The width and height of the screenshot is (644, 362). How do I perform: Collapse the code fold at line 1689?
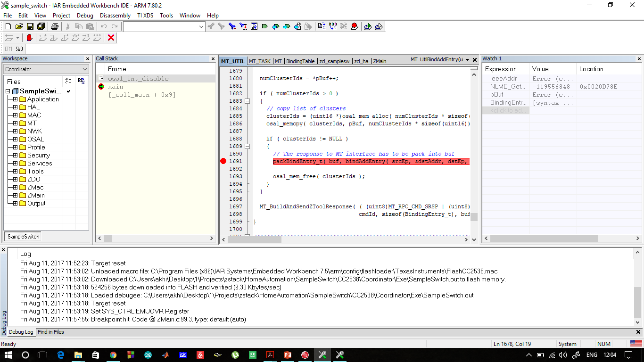247,146
